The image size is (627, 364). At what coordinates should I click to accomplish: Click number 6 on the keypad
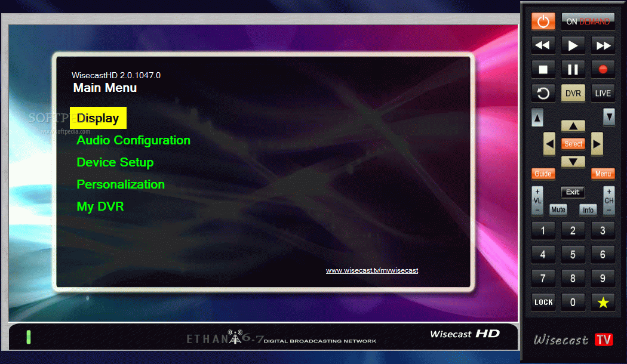pyautogui.click(x=603, y=255)
